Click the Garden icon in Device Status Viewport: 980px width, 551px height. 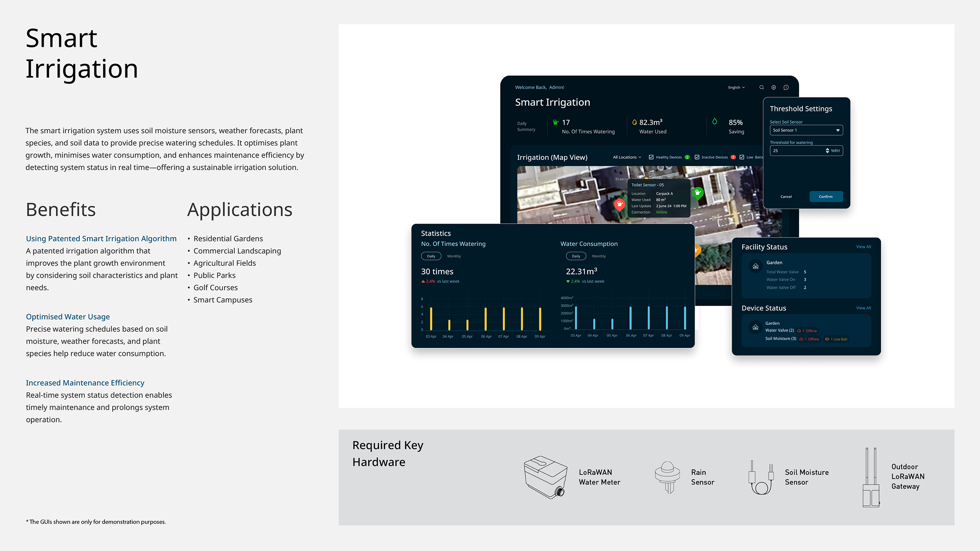755,327
